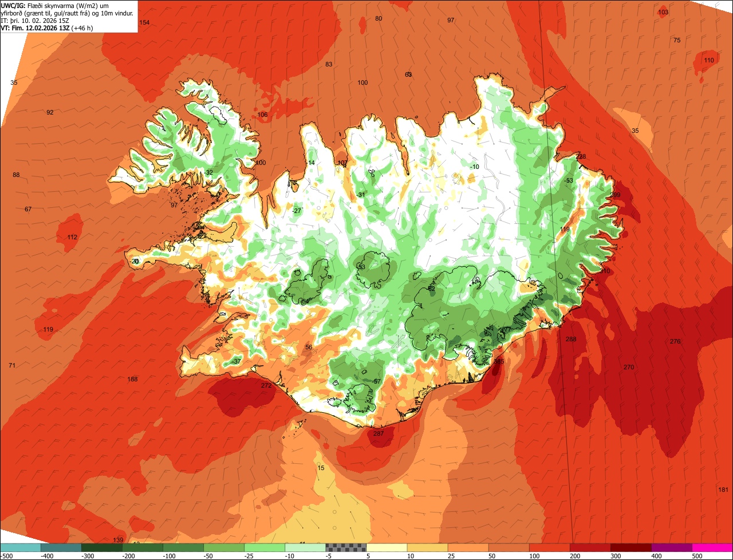Pick the light green swatch from -25 to -10
This screenshot has height=560, width=733.
pyautogui.click(x=265, y=548)
